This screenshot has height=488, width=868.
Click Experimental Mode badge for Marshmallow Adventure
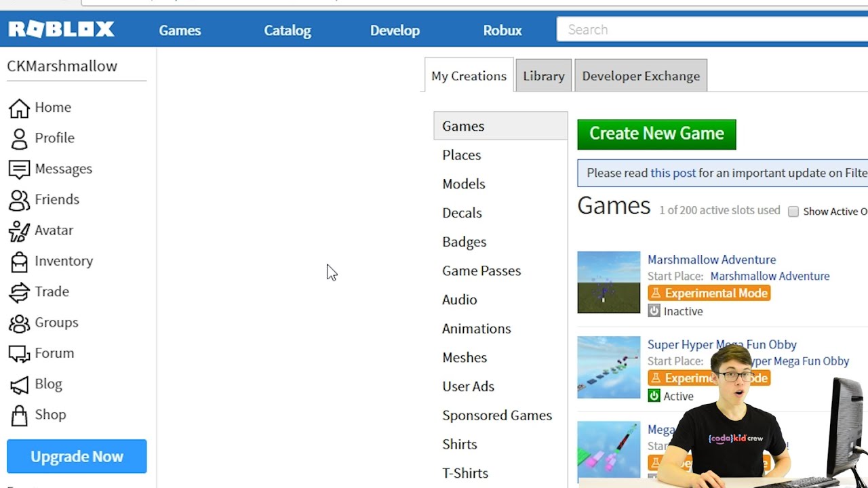pyautogui.click(x=709, y=293)
